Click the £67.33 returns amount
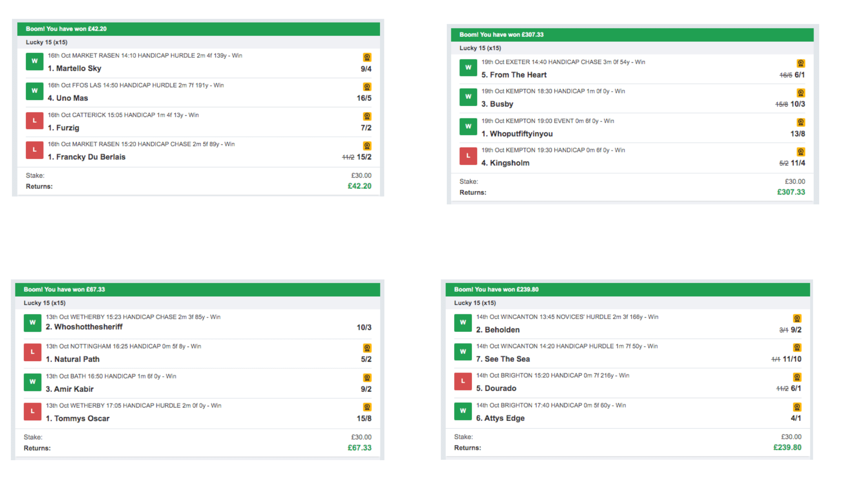The width and height of the screenshot is (868, 488). 359,448
